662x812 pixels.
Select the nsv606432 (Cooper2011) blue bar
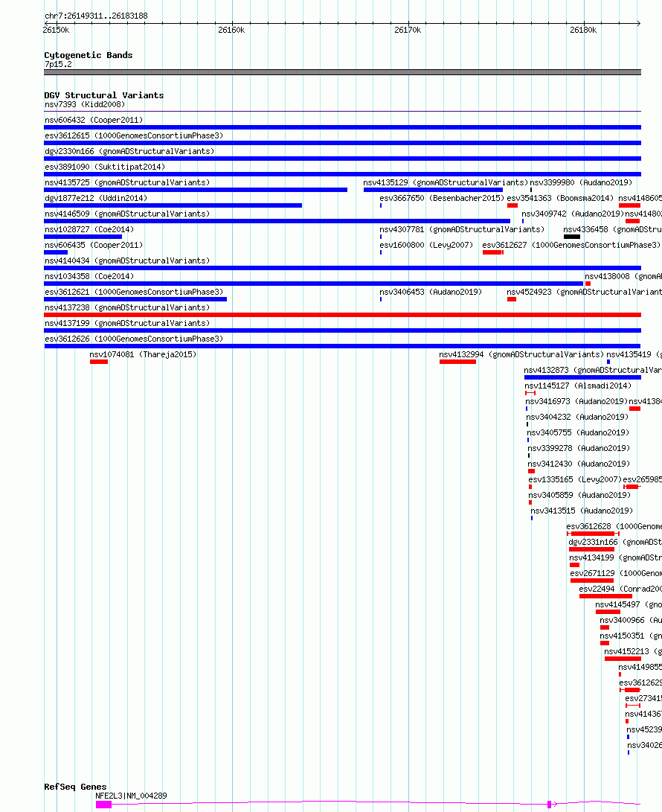[x=343, y=127]
